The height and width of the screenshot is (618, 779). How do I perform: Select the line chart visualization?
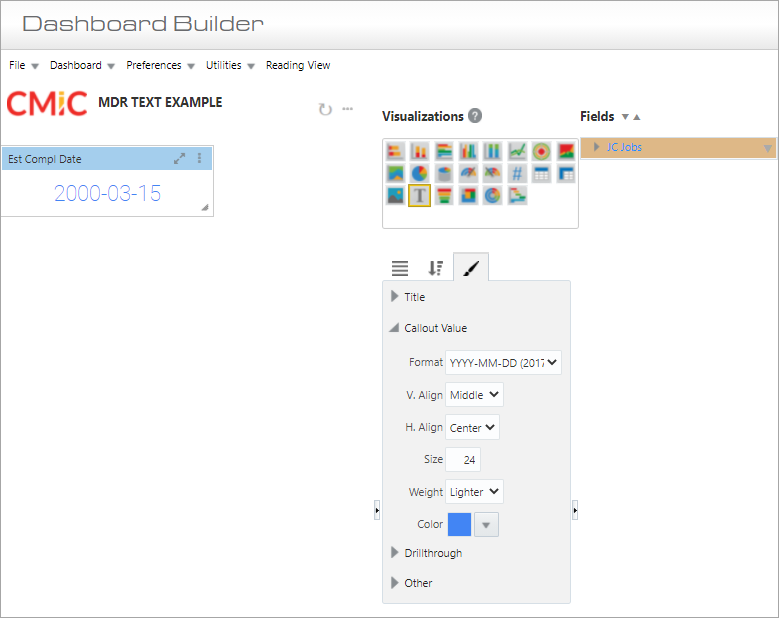point(517,151)
